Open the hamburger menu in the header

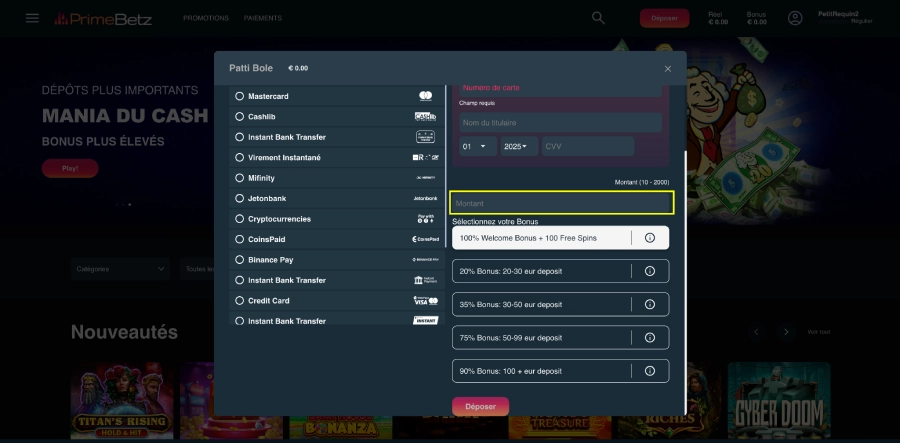32,18
